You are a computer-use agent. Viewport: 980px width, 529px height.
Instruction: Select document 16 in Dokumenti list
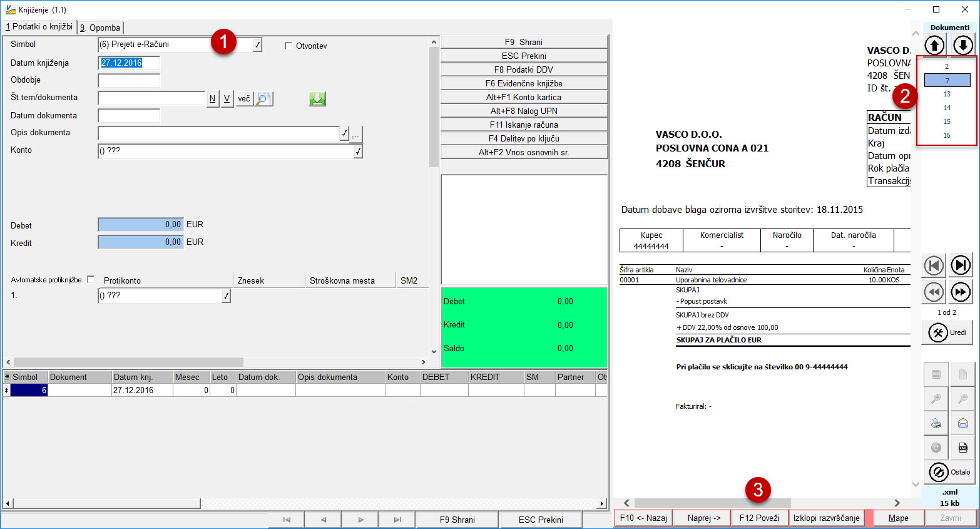pyautogui.click(x=947, y=135)
